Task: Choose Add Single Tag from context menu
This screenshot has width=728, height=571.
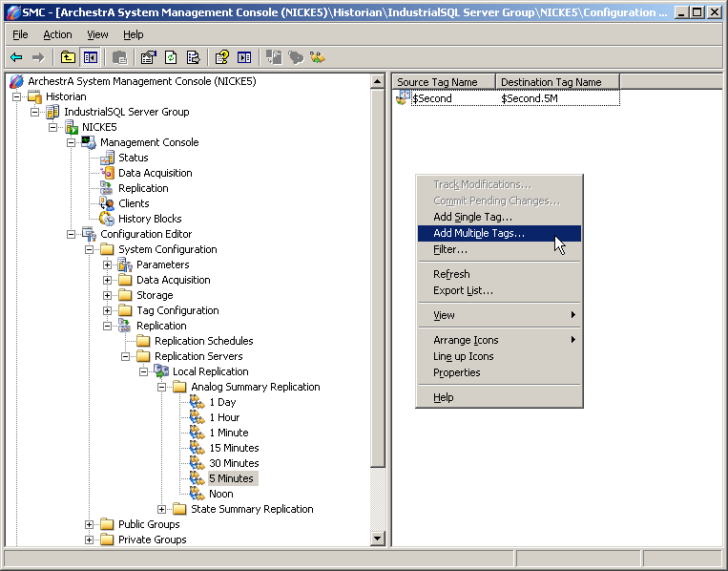Action: point(499,217)
